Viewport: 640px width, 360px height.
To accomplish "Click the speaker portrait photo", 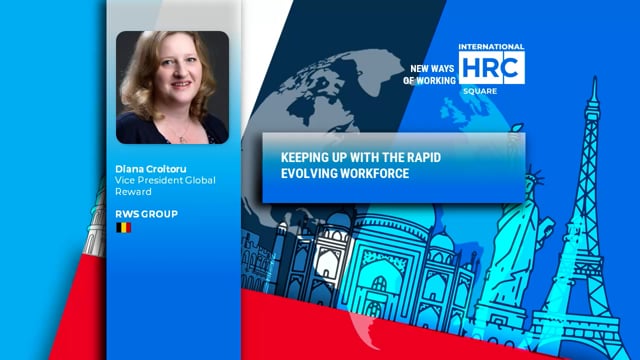I will [x=172, y=87].
